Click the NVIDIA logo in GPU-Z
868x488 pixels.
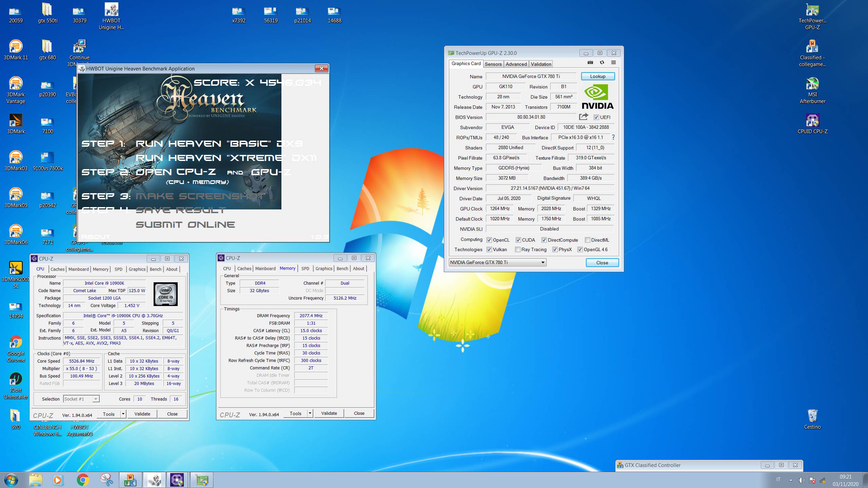click(x=597, y=97)
